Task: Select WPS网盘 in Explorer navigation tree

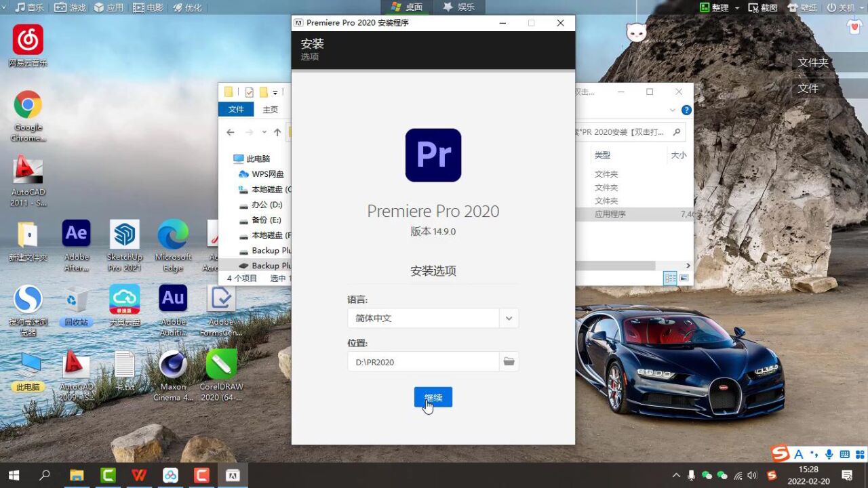Action: tap(262, 174)
